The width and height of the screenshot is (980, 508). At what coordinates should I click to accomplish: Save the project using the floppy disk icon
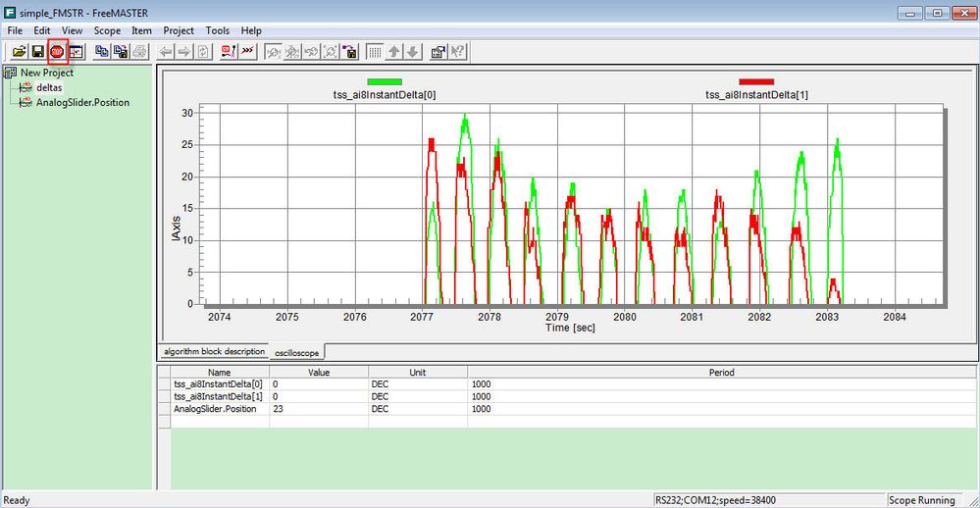[x=37, y=51]
